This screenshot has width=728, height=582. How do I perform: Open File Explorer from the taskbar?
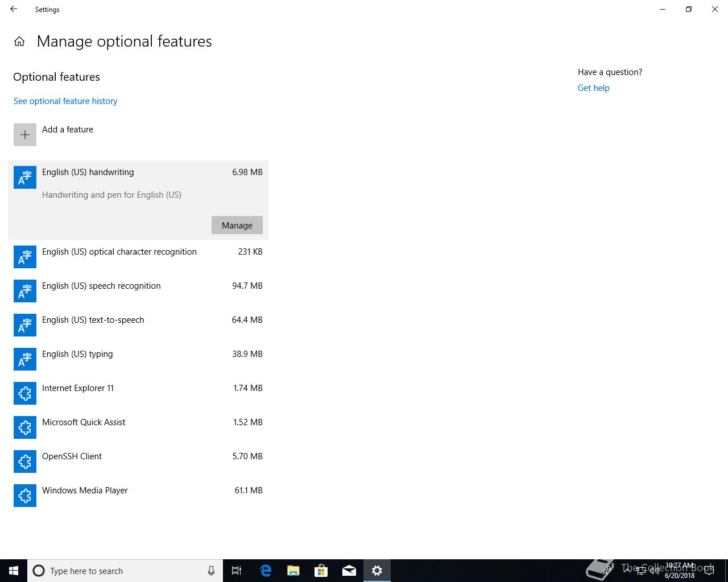point(293,571)
